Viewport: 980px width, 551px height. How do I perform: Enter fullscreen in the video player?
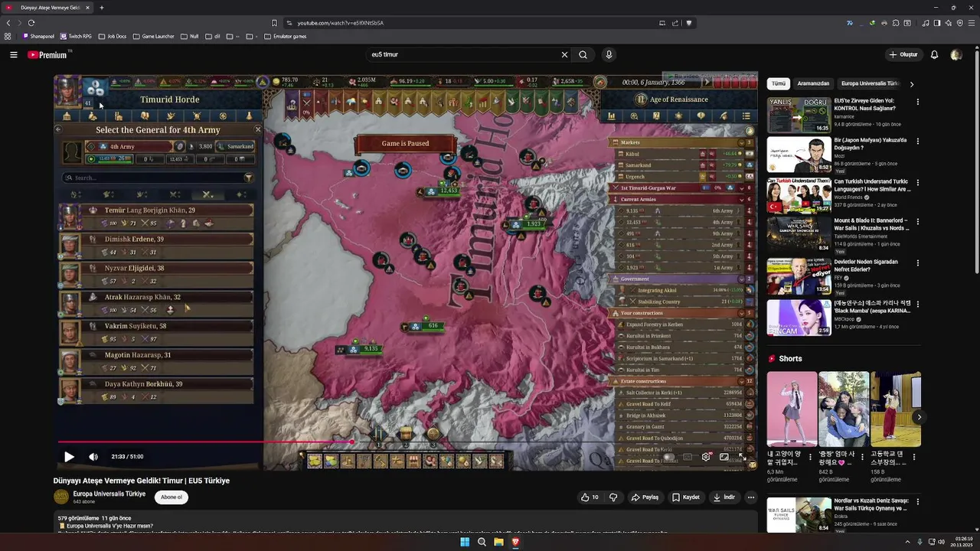pyautogui.click(x=742, y=457)
